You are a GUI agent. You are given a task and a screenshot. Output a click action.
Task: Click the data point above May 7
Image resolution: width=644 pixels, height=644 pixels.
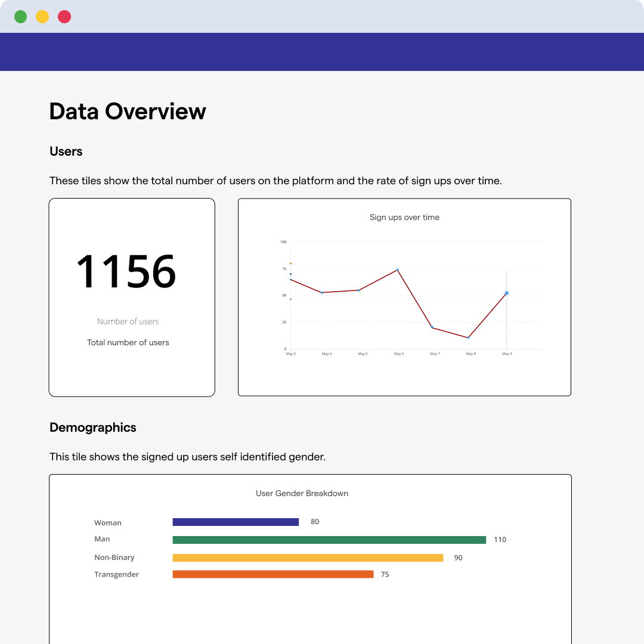[x=432, y=327]
